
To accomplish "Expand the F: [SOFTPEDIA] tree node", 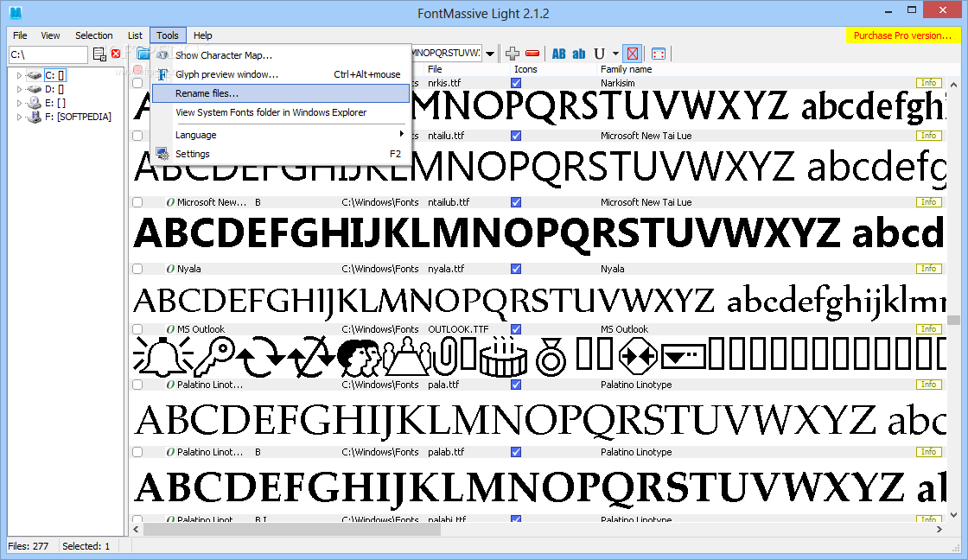I will [19, 117].
